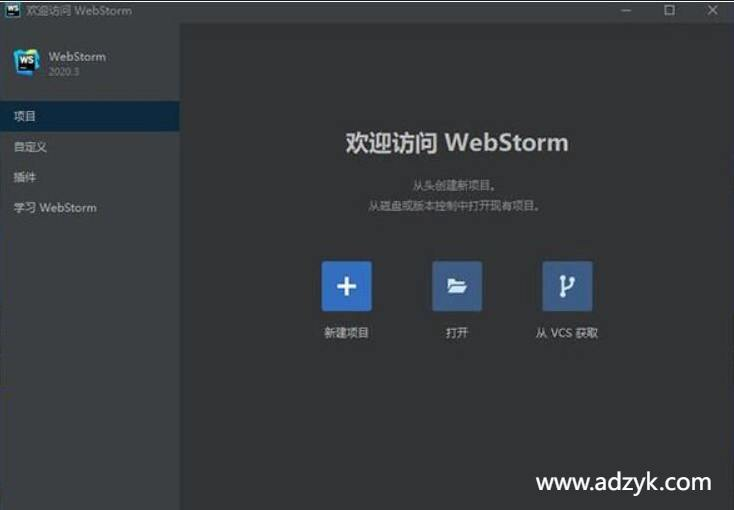Click the 从磁盘或版本控制中打开现有项目 text
The height and width of the screenshot is (510, 734).
[x=454, y=206]
